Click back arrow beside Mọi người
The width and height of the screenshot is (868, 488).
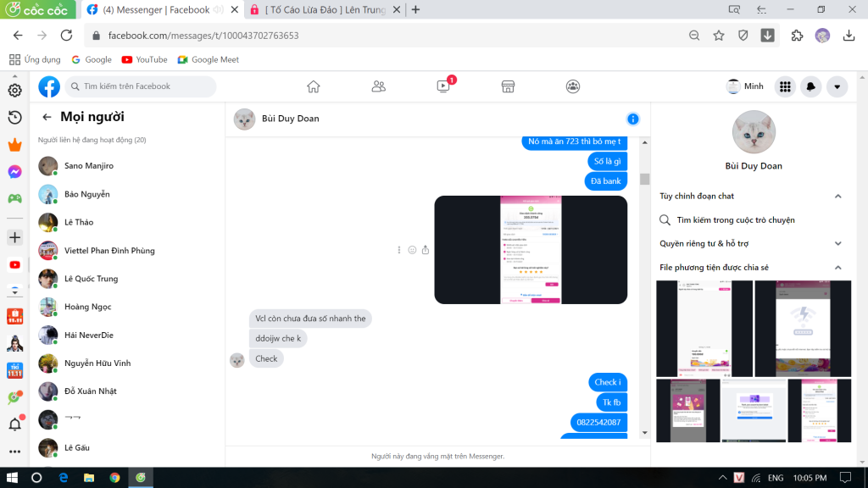pyautogui.click(x=47, y=117)
